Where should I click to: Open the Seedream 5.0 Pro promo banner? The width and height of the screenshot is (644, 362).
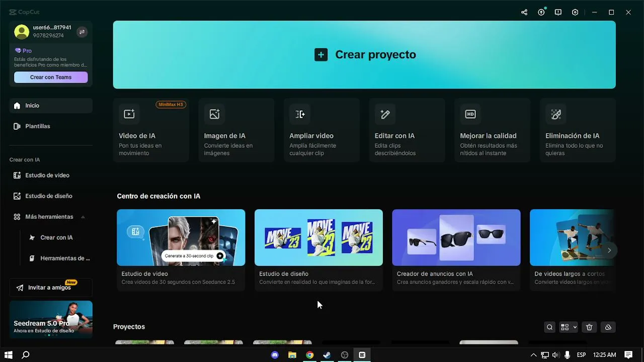point(51,319)
